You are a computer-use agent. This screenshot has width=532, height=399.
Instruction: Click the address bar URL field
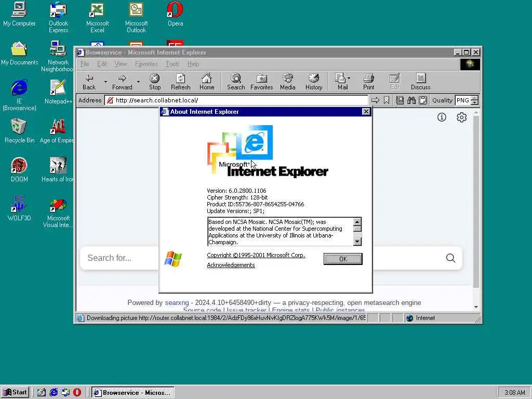click(x=236, y=100)
